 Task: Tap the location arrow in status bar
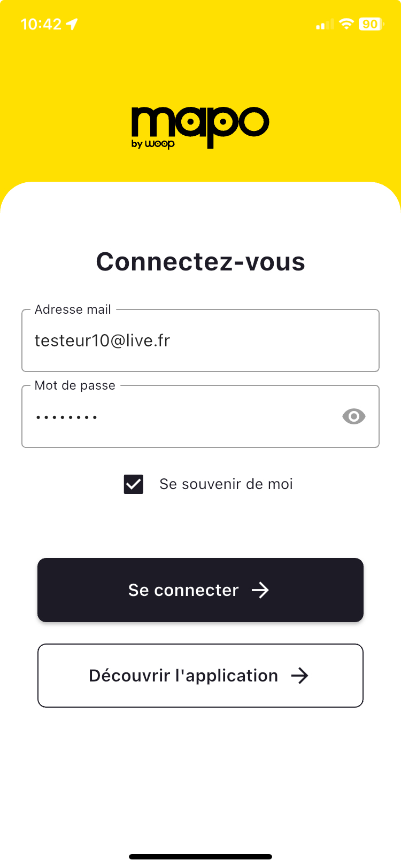pyautogui.click(x=72, y=24)
